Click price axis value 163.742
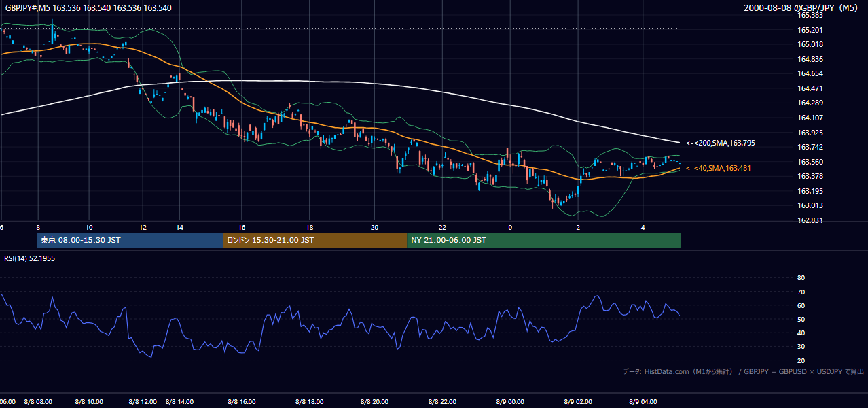 tap(810, 147)
